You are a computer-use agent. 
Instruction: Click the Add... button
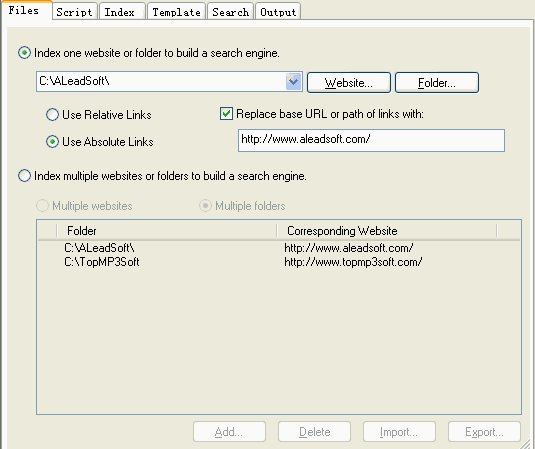[229, 432]
